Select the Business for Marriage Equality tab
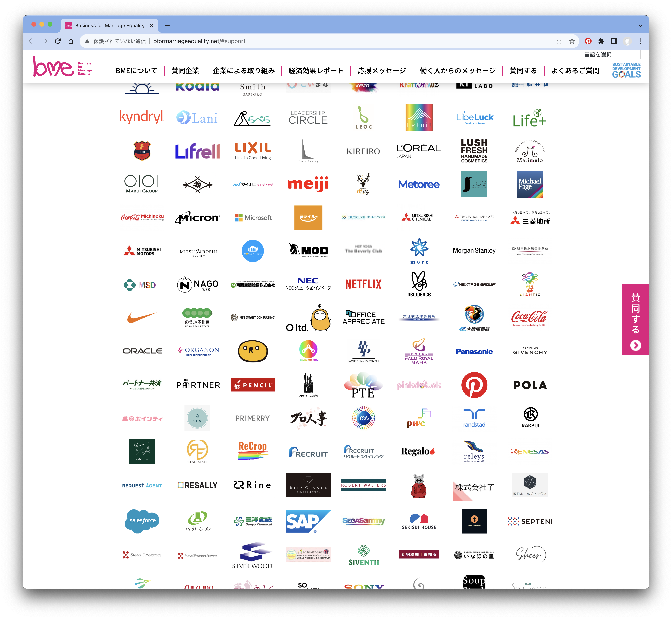This screenshot has height=619, width=672. point(110,25)
